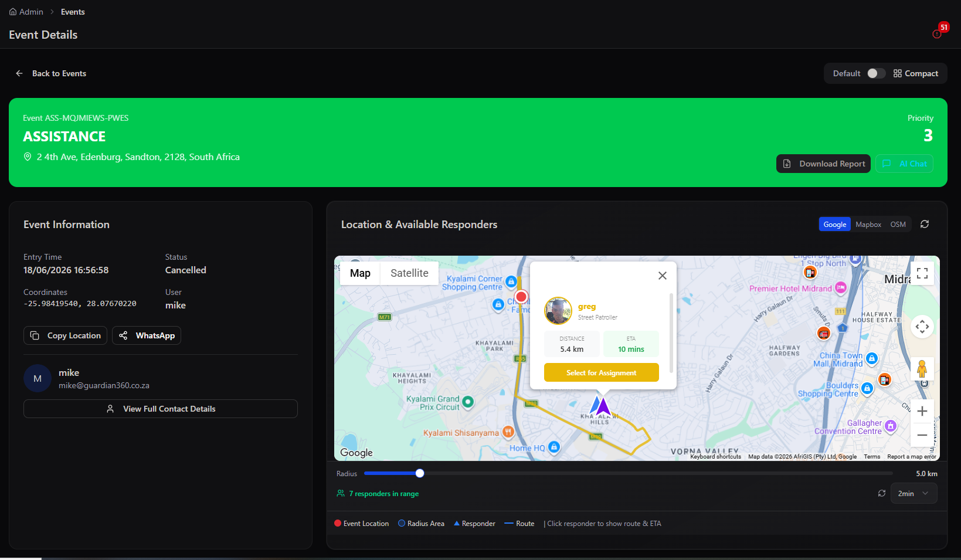This screenshot has height=560, width=961.
Task: Toggle the Default/Compact layout switch
Action: point(877,73)
